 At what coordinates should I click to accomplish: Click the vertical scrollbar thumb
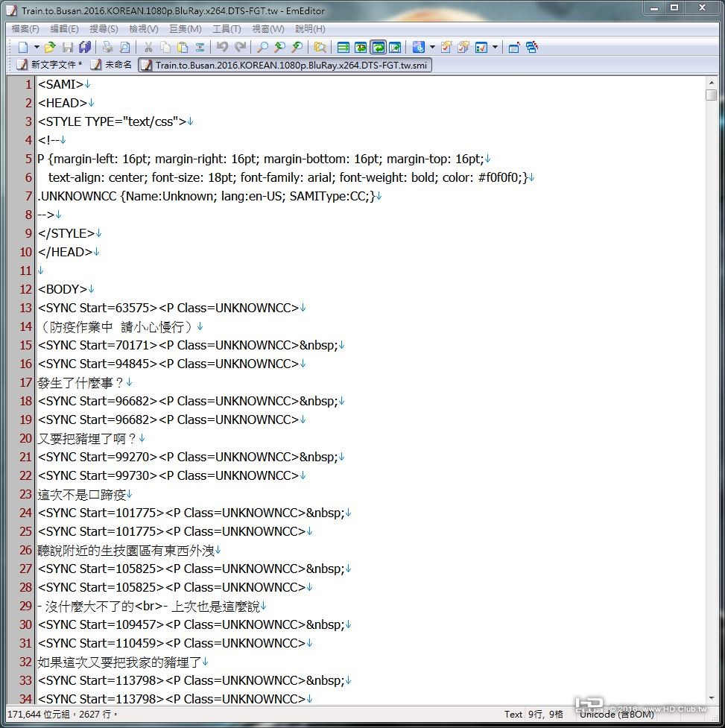711,95
